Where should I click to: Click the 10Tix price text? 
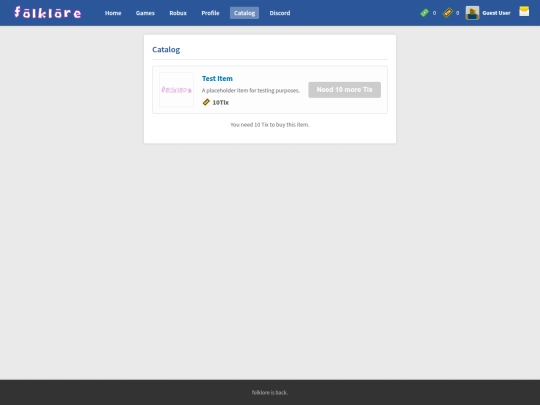coord(220,103)
